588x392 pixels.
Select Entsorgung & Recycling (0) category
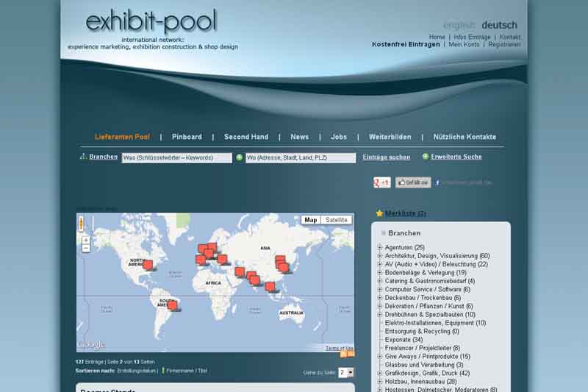tap(422, 331)
